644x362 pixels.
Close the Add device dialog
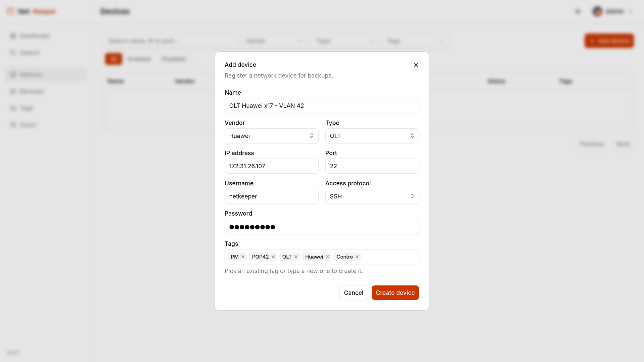416,65
